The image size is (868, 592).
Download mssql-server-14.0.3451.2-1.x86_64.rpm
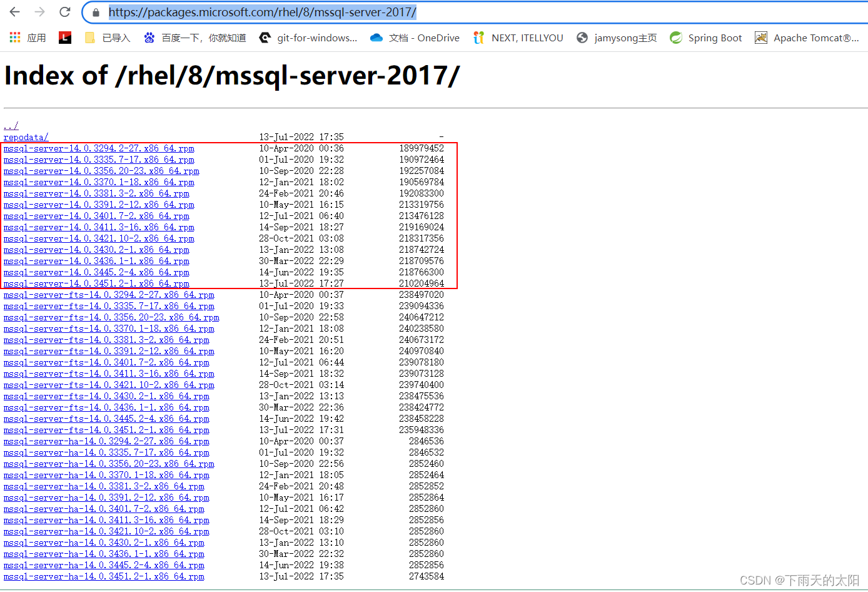[x=96, y=283]
